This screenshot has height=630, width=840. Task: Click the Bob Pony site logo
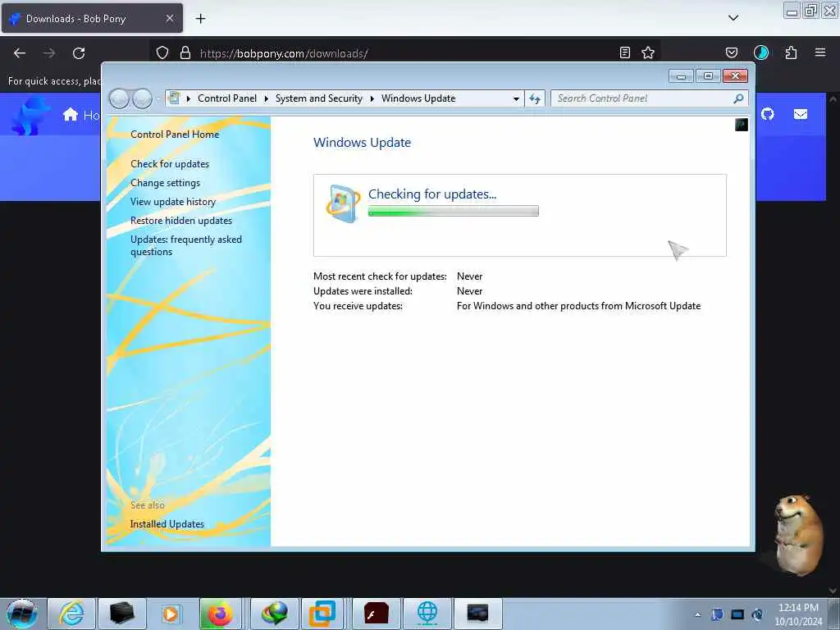click(30, 116)
